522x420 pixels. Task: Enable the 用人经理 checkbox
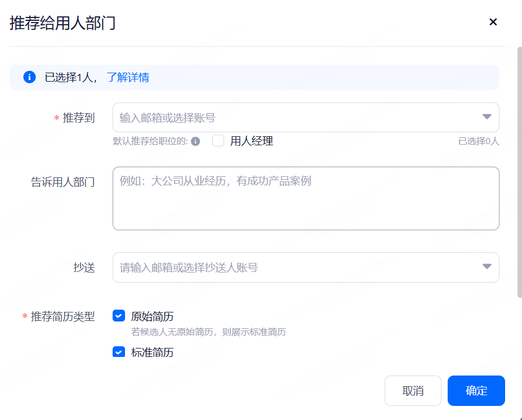tap(218, 141)
